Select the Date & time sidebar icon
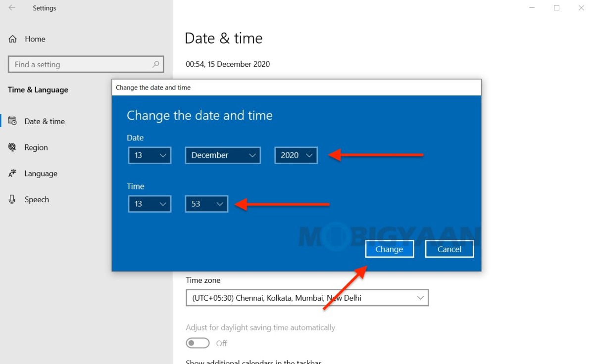 (12, 121)
